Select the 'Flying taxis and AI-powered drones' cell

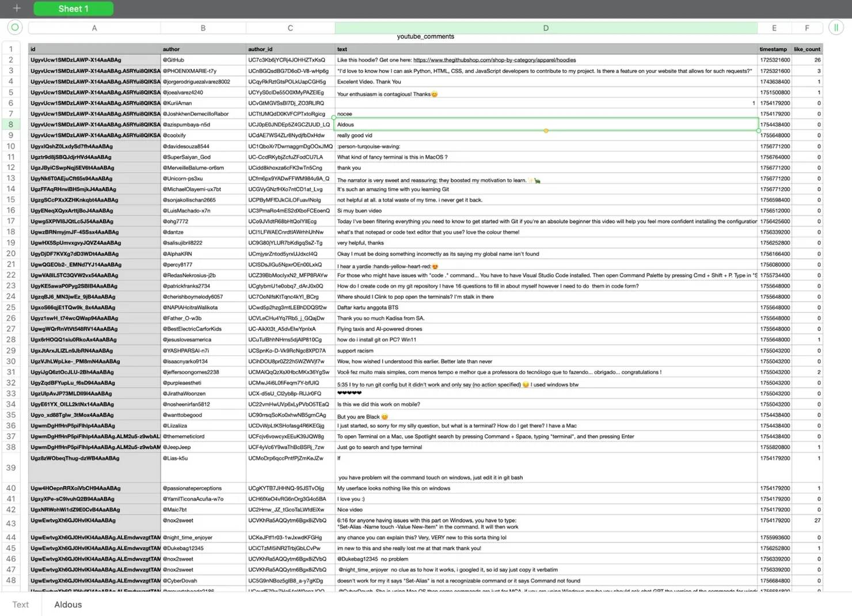pos(546,329)
